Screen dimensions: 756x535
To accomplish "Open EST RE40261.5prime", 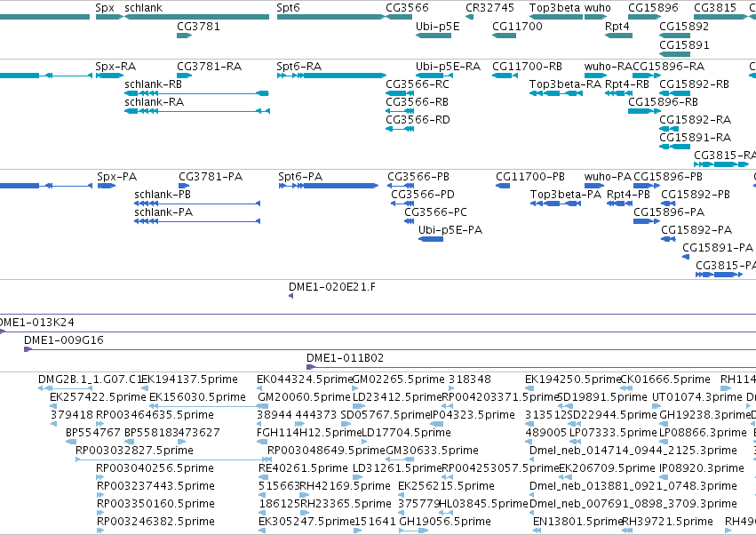I will (303, 468).
